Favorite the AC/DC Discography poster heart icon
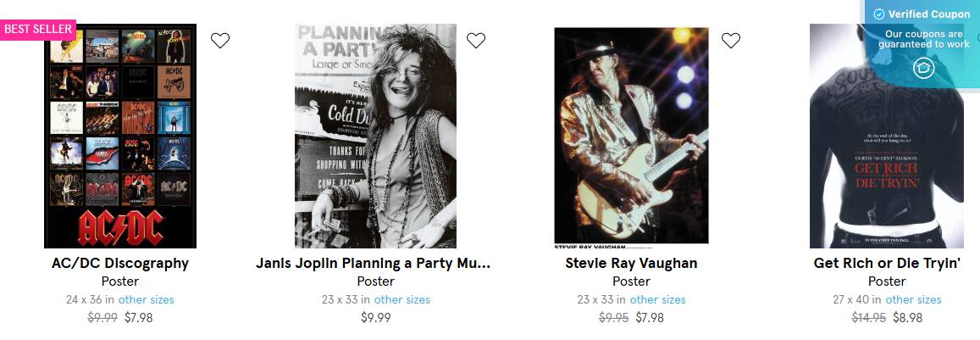Screen dimensions: 980x340 [220, 40]
